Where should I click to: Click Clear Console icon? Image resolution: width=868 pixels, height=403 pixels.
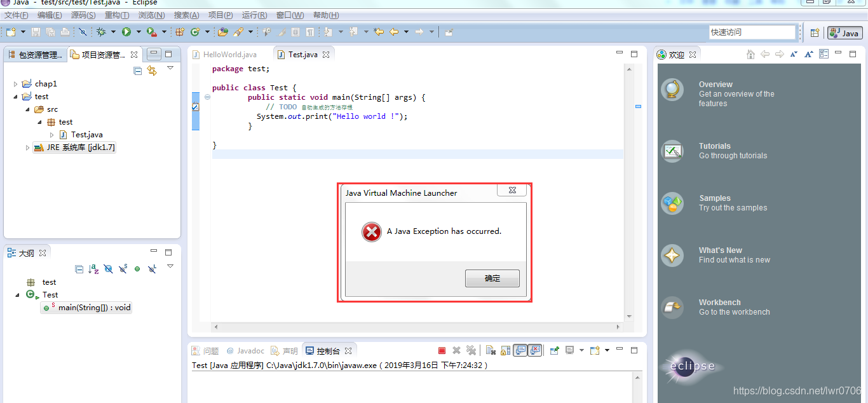coord(491,350)
